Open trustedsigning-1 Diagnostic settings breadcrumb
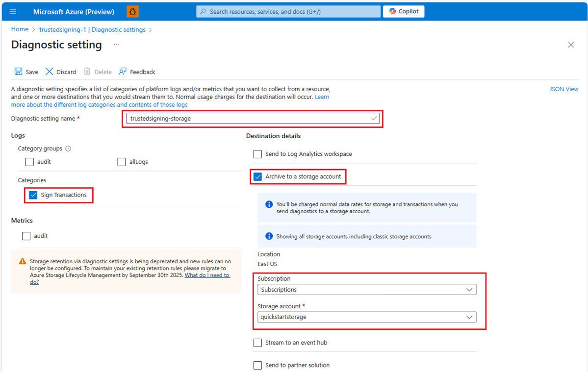The image size is (588, 372). coord(92,29)
